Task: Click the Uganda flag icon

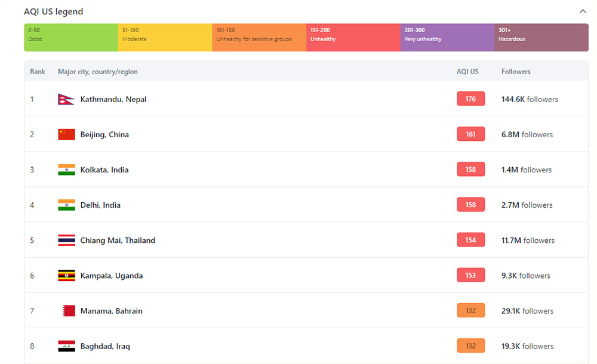Action: coord(66,276)
